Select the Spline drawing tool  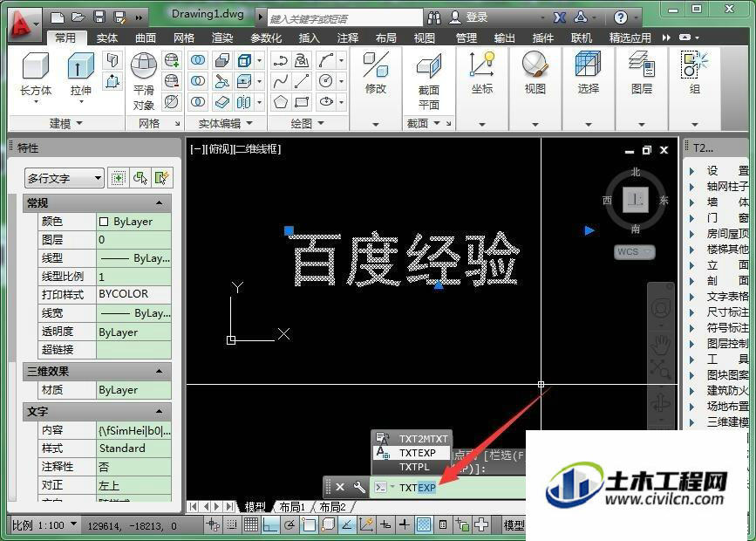pyautogui.click(x=280, y=81)
